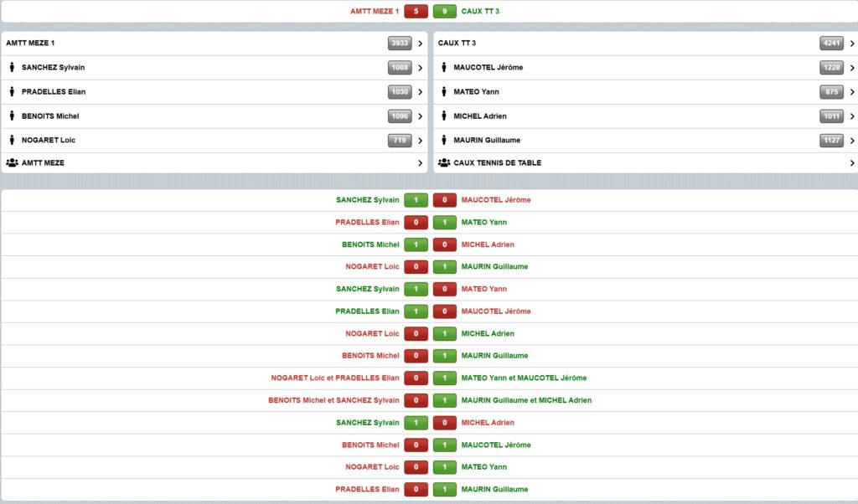Open the chevron on BENOITS Michel's row
This screenshot has width=858, height=504.
(x=420, y=116)
